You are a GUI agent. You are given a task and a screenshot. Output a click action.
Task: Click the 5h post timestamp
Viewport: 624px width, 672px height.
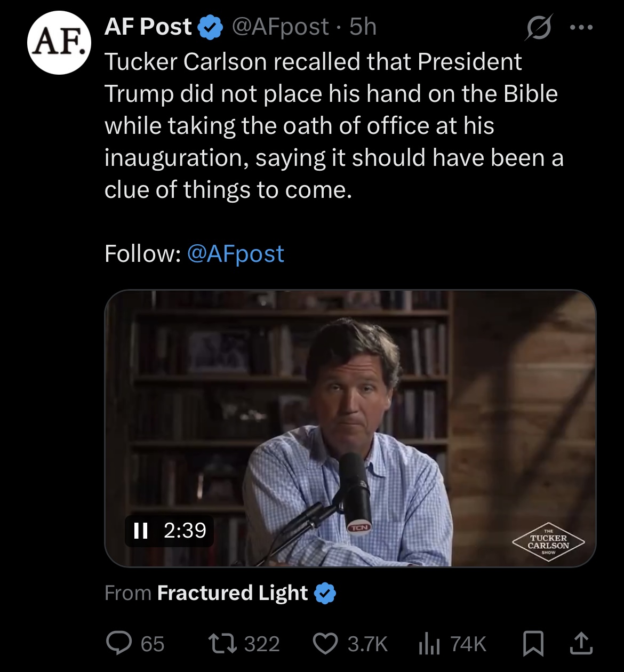pos(363,27)
